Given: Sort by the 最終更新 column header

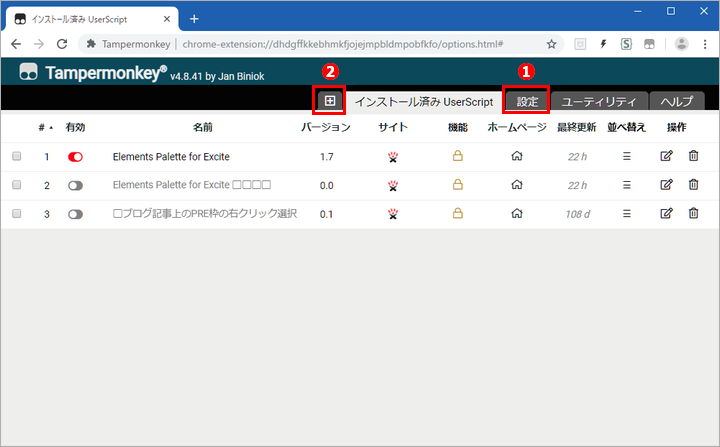Looking at the screenshot, I should click(x=577, y=127).
